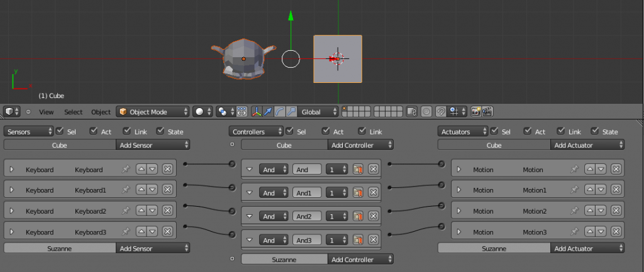Click the green Y-axis arrow of the manipulator
Image resolution: width=644 pixels, height=272 pixels.
290,16
